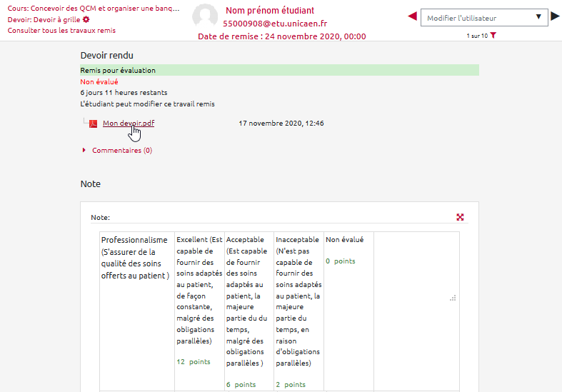This screenshot has width=562, height=392.
Task: Expand the Note panel using the red fullscreen icon
Action: tap(461, 217)
